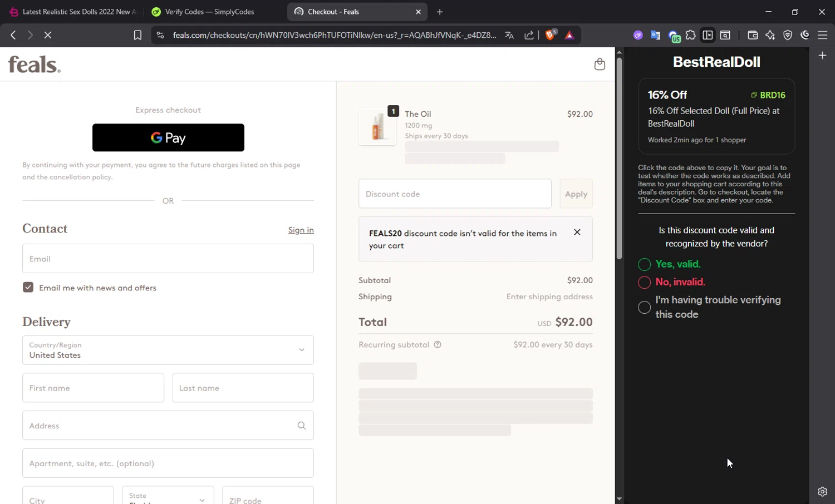Follow the Sign in link
Screen dimensions: 835x504
(301, 230)
